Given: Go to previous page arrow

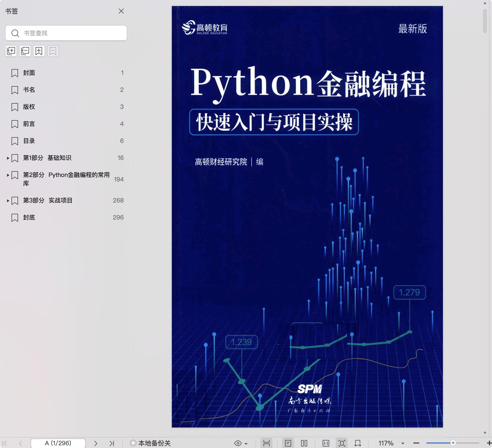Looking at the screenshot, I should tap(21, 443).
